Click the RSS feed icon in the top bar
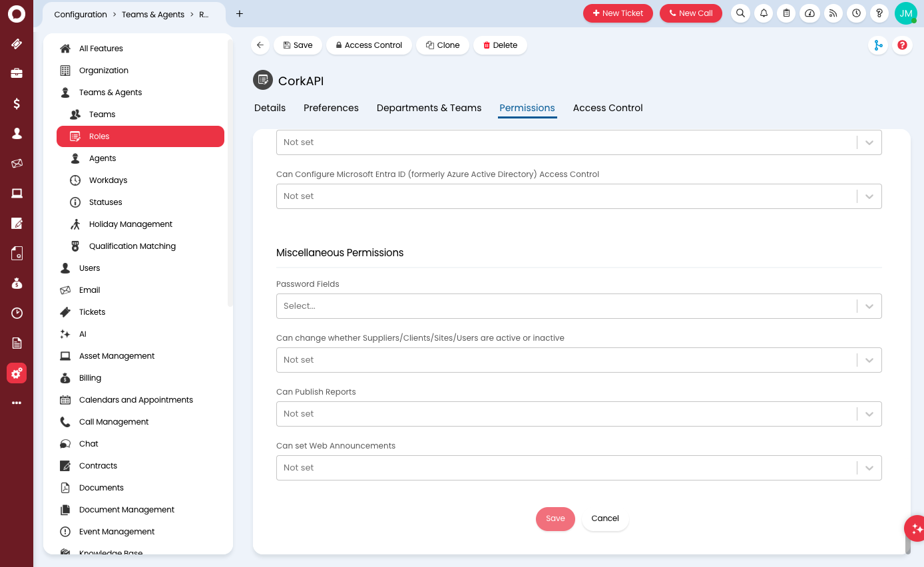 click(x=833, y=13)
